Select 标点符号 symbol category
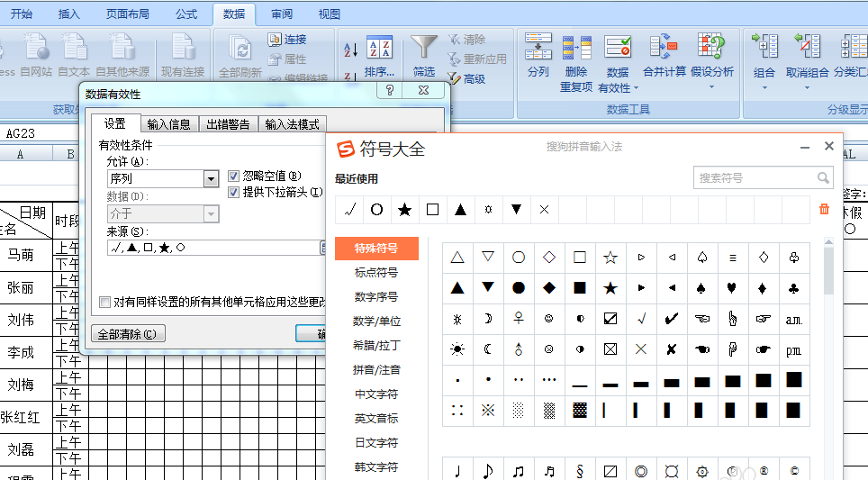 pos(376,272)
